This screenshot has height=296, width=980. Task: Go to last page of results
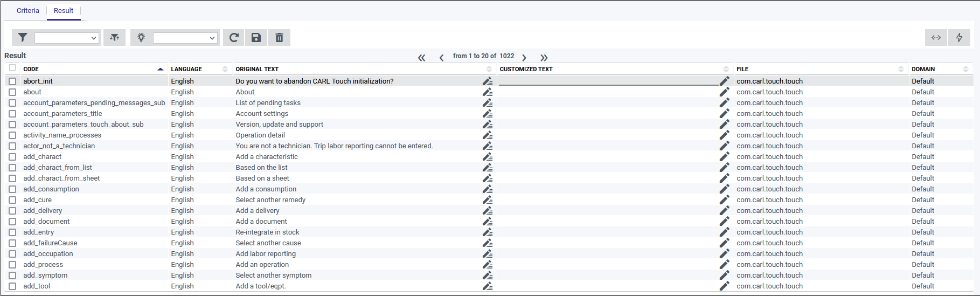pos(544,57)
